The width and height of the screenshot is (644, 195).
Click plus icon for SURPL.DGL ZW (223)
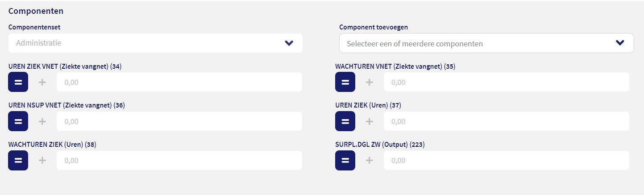tap(370, 160)
